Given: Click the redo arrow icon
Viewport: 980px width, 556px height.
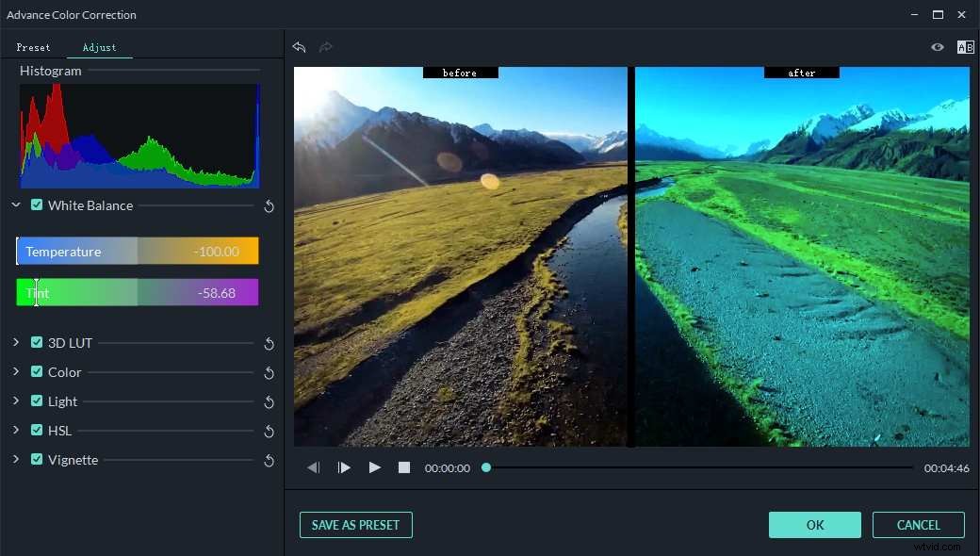Looking at the screenshot, I should click(x=325, y=47).
